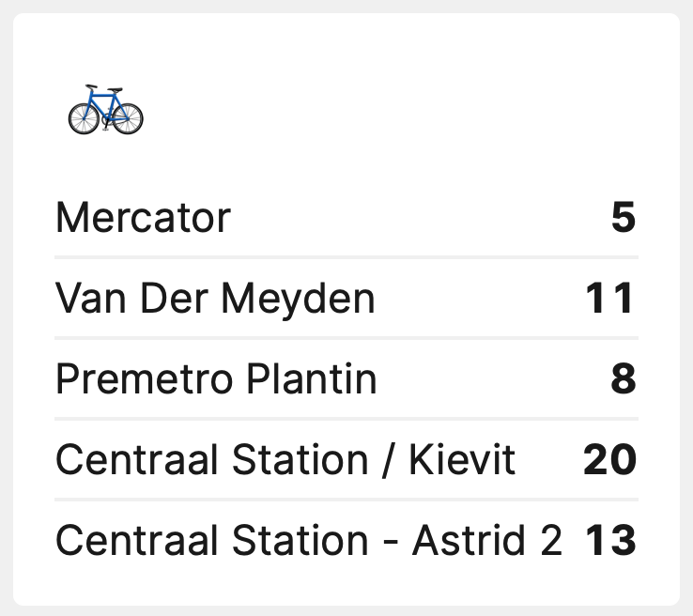Click the blank gap in the Van Der Meyden row
The image size is (693, 616).
coord(479,300)
